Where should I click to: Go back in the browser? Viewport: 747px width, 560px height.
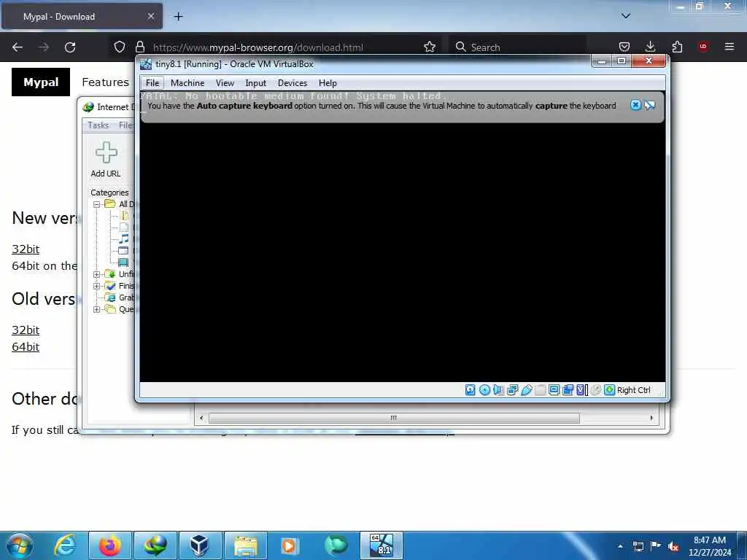coord(18,47)
